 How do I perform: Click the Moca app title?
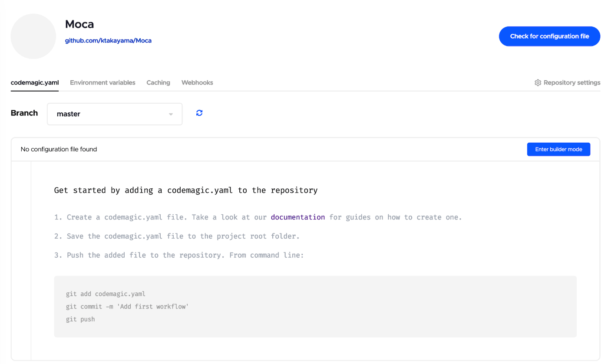79,24
